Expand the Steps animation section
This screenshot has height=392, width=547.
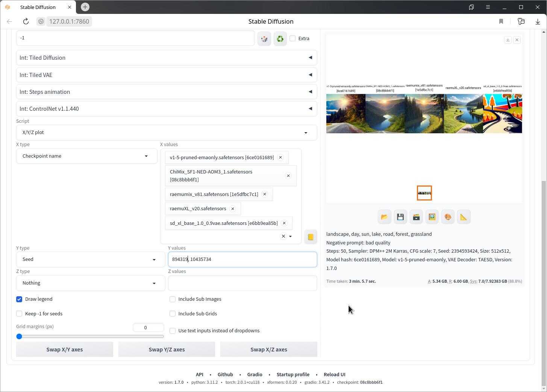[167, 92]
